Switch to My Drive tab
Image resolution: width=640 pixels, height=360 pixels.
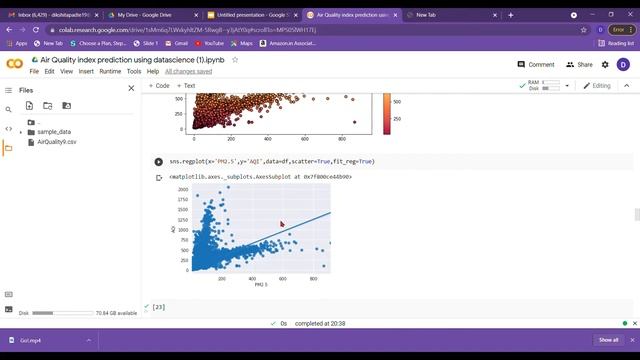(152, 15)
